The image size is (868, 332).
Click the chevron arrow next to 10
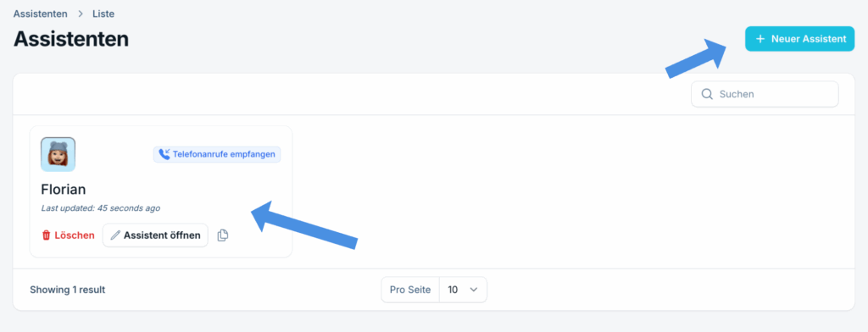tap(473, 290)
